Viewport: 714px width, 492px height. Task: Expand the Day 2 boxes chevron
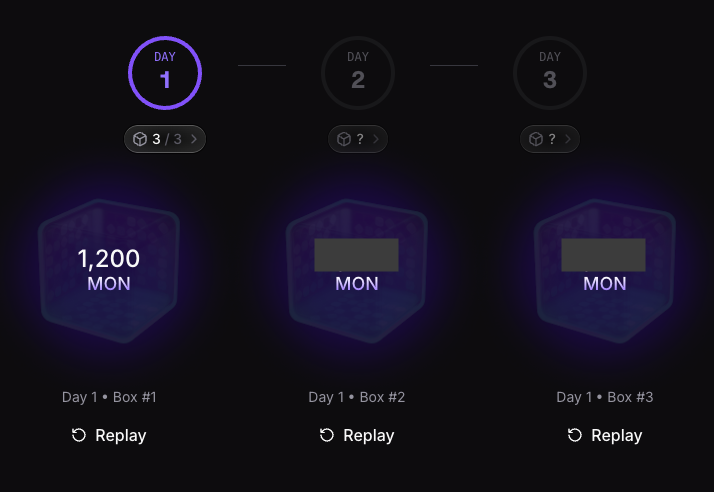375,139
